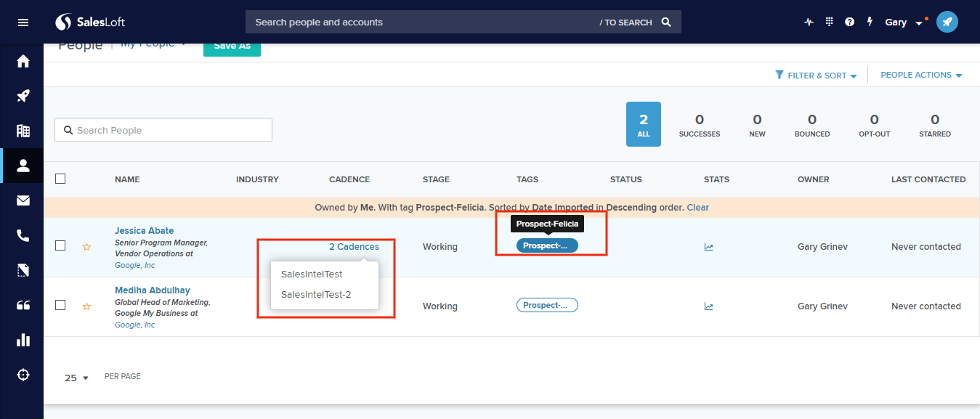This screenshot has height=419, width=980.
Task: Select all people checkbox in header
Action: click(60, 179)
